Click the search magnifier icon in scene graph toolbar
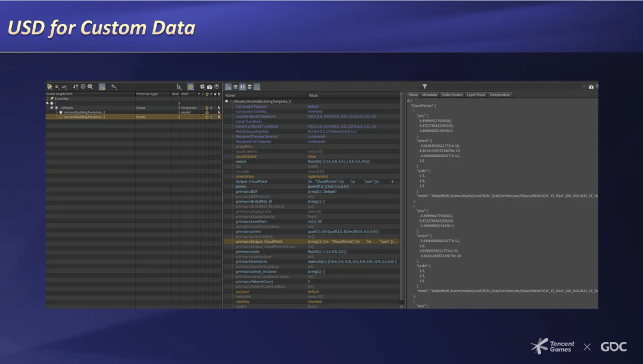 click(x=90, y=87)
